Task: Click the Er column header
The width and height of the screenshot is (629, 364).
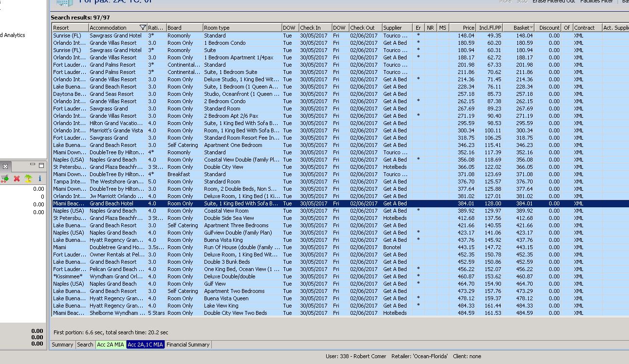Action: tap(418, 28)
